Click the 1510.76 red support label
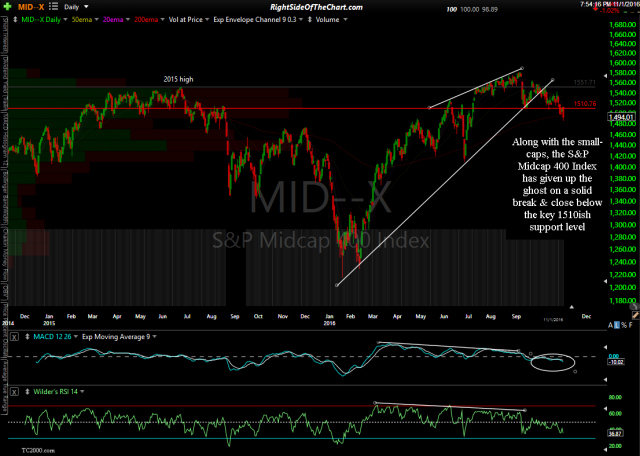This screenshot has width=640, height=456. pos(584,104)
